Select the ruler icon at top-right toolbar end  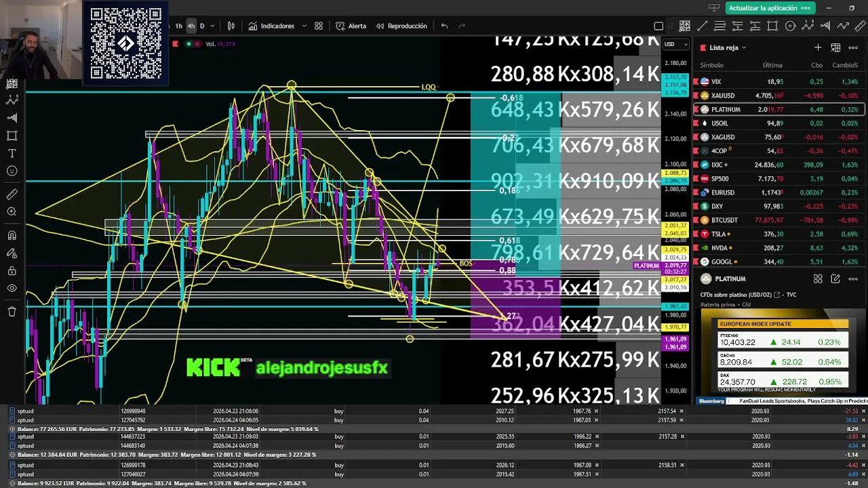point(861,26)
